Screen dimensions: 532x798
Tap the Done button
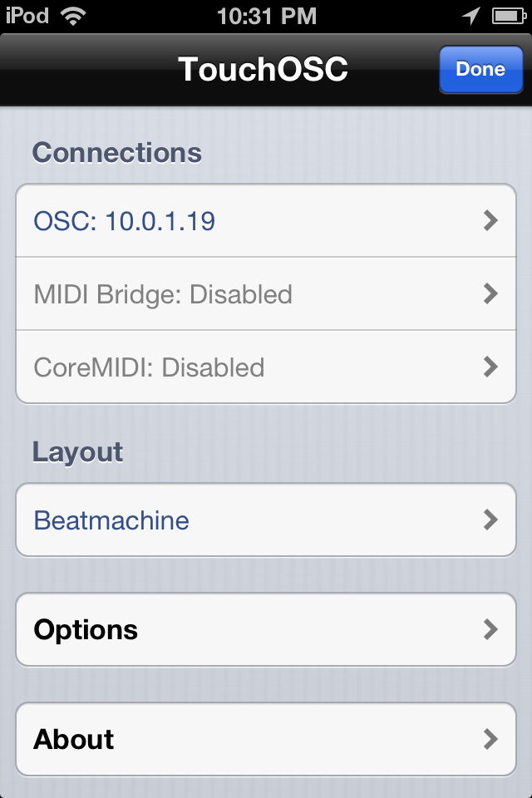pos(480,69)
